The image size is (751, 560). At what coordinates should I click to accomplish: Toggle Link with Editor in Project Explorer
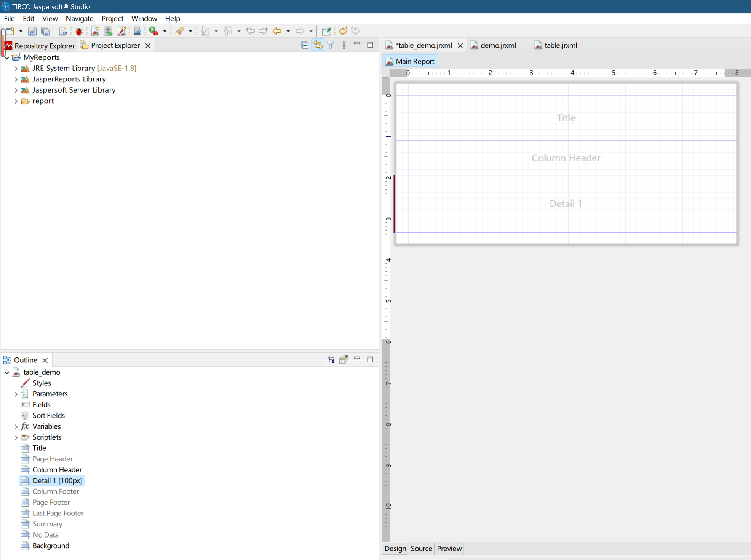(318, 45)
